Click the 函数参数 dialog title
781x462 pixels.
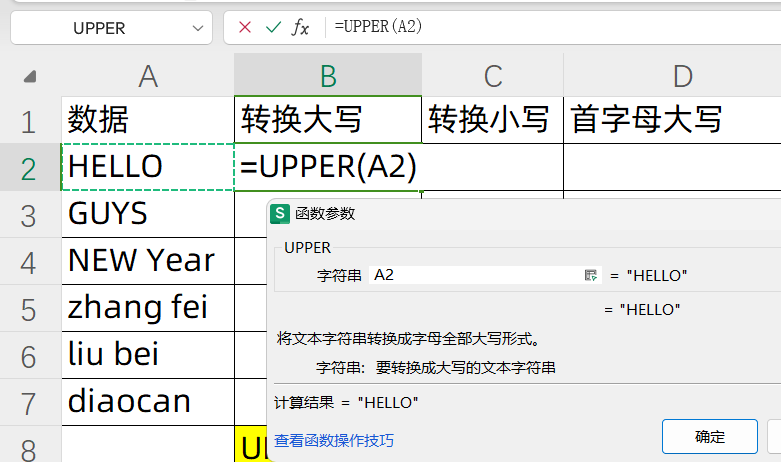point(325,214)
